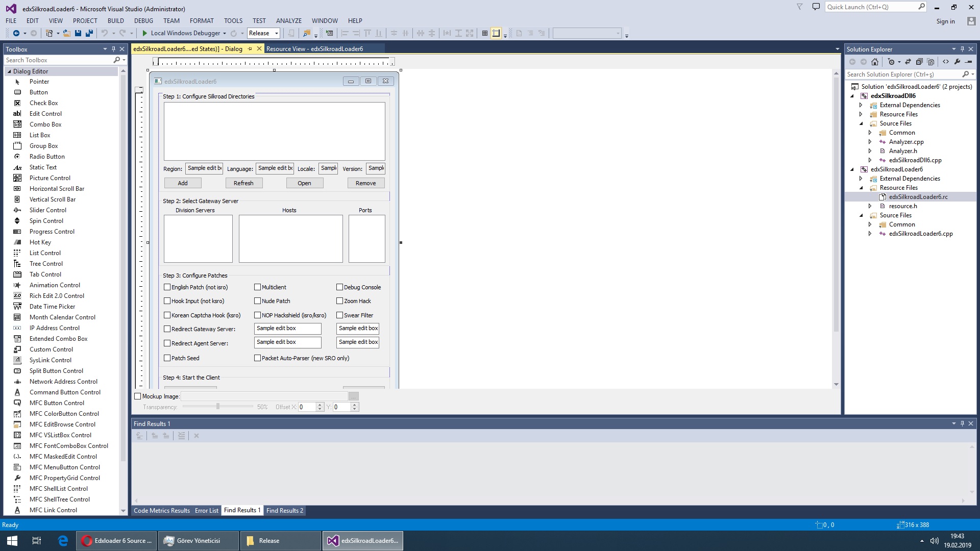The width and height of the screenshot is (980, 551).
Task: Click the Preview Selected Items icon
Action: [x=968, y=62]
